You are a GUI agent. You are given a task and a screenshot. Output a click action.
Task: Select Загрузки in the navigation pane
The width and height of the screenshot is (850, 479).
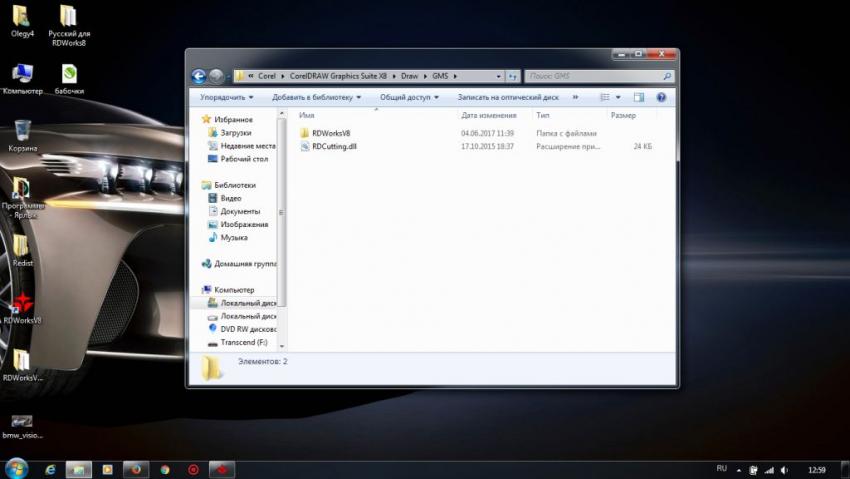pos(235,132)
